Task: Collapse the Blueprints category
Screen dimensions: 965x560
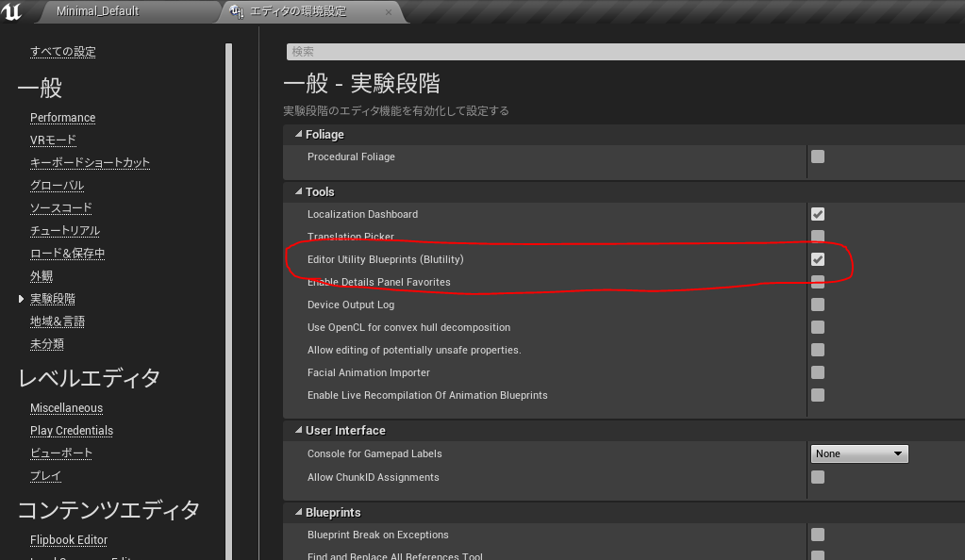Action: (298, 512)
